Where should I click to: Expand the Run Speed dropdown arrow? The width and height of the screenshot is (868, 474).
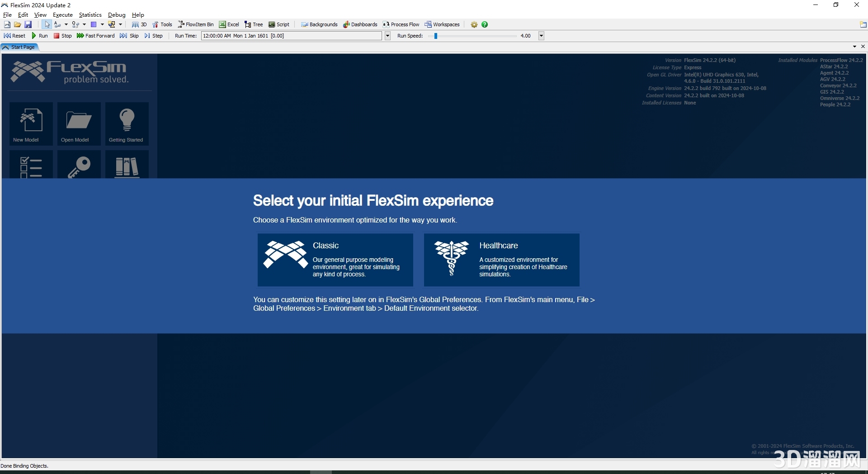(x=541, y=36)
